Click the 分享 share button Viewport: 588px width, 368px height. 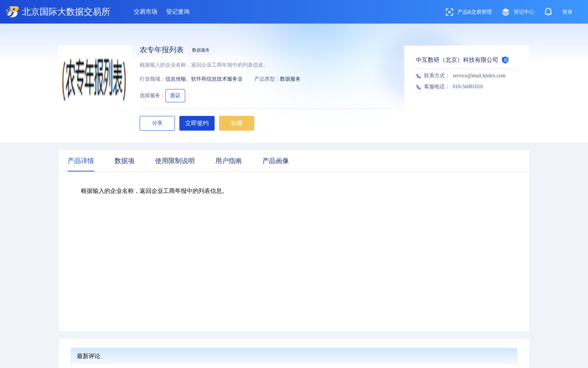tap(157, 123)
